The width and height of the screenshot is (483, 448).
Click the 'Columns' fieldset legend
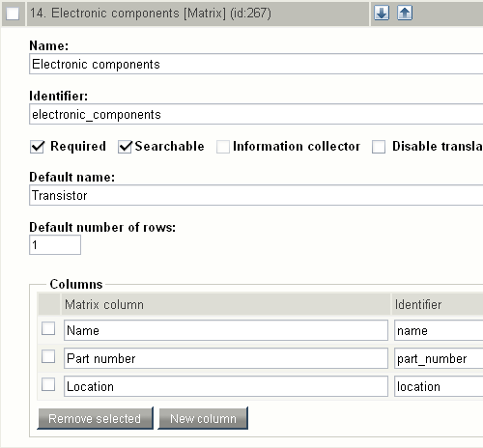point(76,284)
